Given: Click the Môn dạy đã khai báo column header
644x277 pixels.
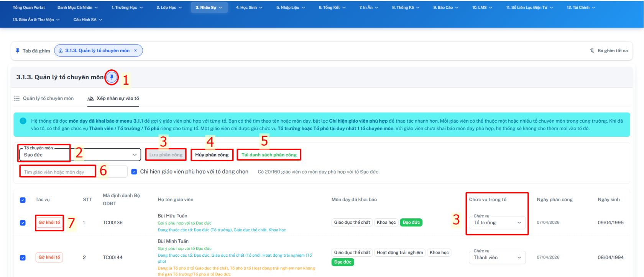Looking at the screenshot, I should pyautogui.click(x=354, y=200).
